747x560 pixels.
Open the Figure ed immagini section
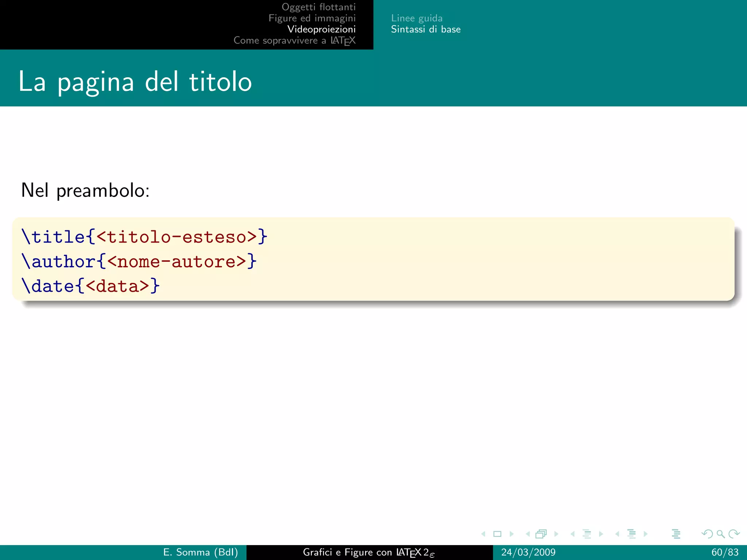coord(312,18)
